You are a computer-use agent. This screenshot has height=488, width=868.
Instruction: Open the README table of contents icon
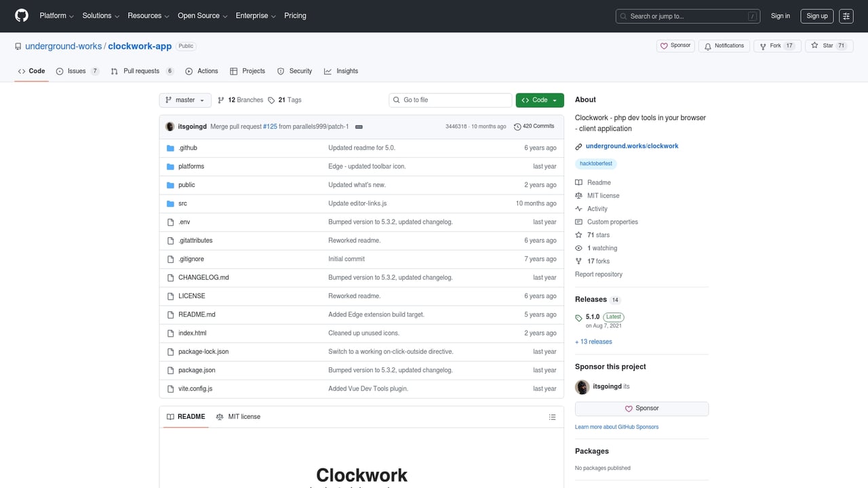552,416
